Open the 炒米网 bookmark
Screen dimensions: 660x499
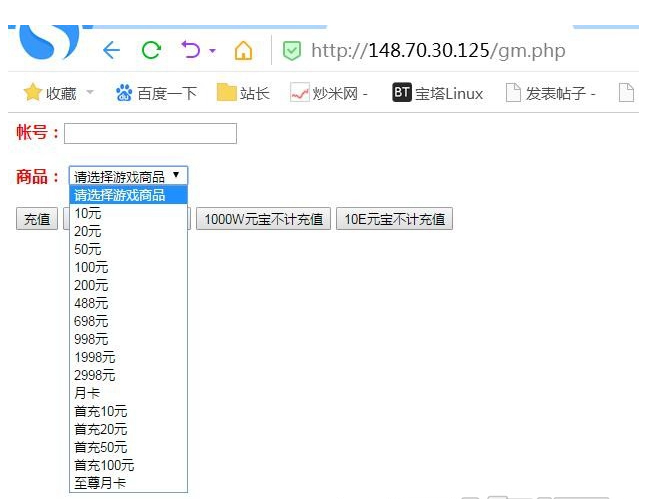pyautogui.click(x=329, y=93)
